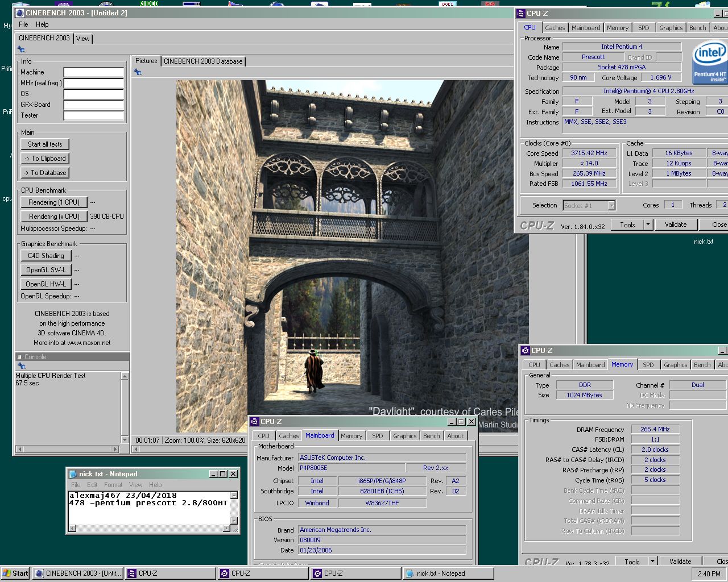Viewport: 728px width, 582px height.
Task: Click the CPU-Z Processor window title icon
Action: click(x=521, y=14)
